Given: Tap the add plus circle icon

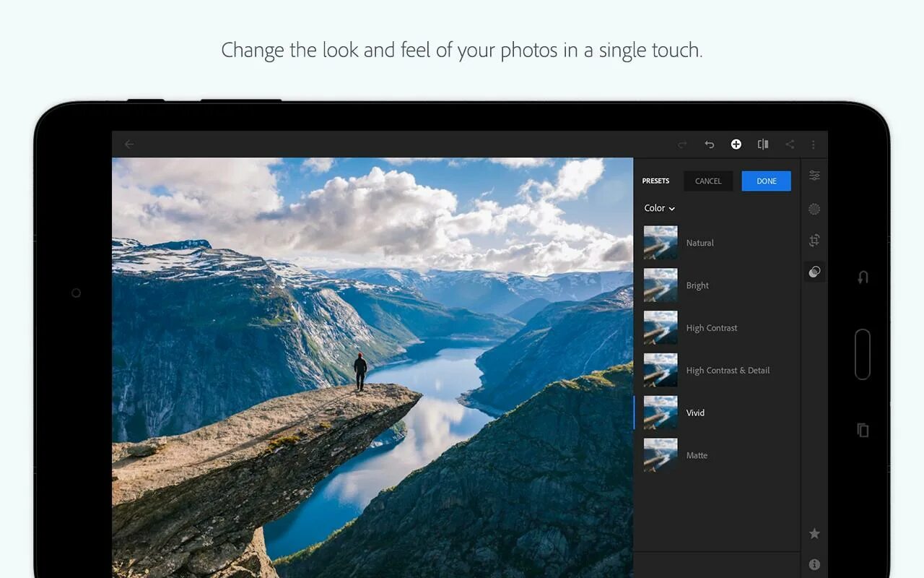Looking at the screenshot, I should 736,144.
